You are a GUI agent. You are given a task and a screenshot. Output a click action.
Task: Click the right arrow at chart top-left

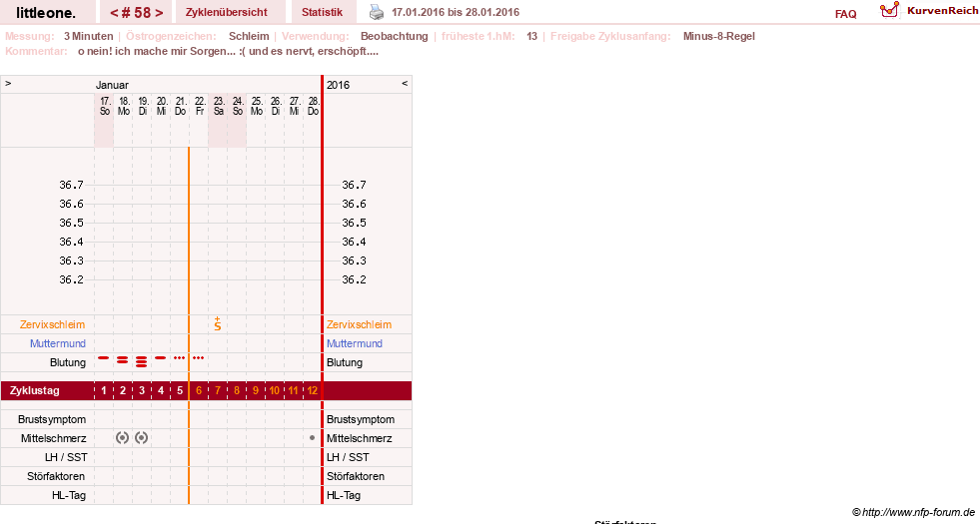coord(8,83)
